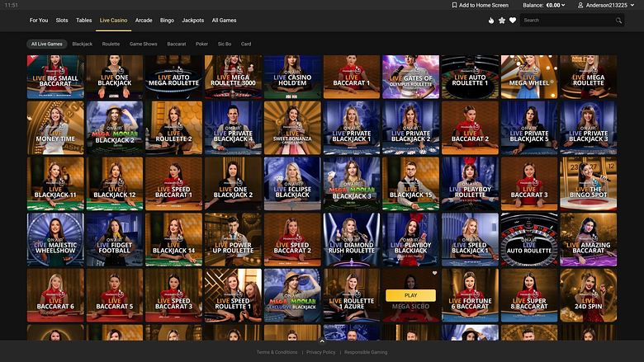Open the heart favorites icon in header
644x362 pixels.
pos(513,20)
